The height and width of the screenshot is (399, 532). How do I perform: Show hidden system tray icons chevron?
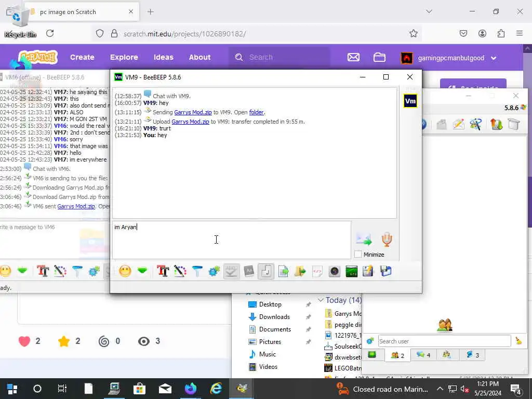440,389
